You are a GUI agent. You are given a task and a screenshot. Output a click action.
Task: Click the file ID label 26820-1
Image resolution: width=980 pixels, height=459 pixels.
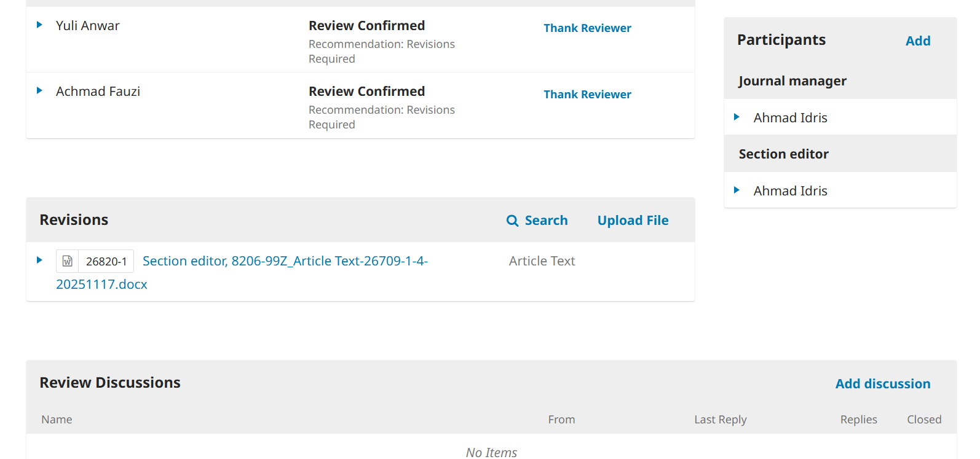pos(106,262)
